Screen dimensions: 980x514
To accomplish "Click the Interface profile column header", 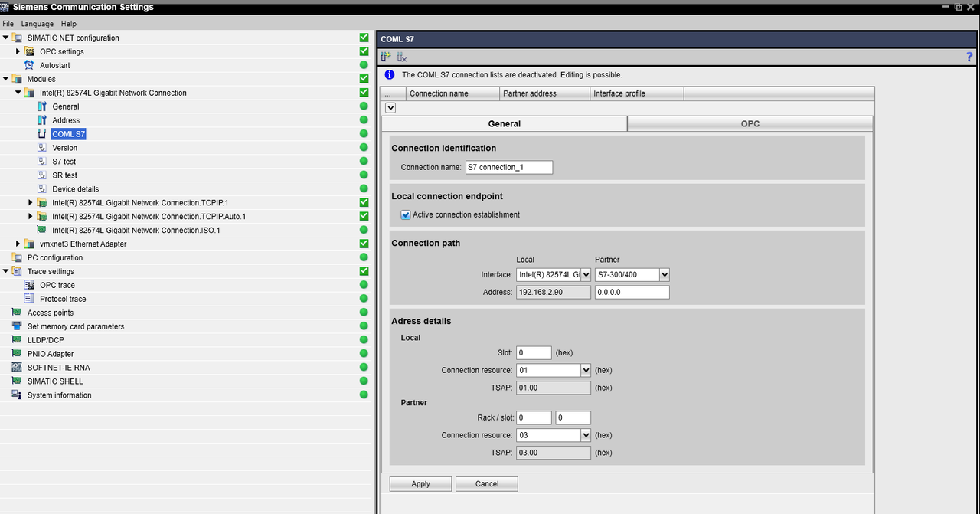I will [637, 93].
